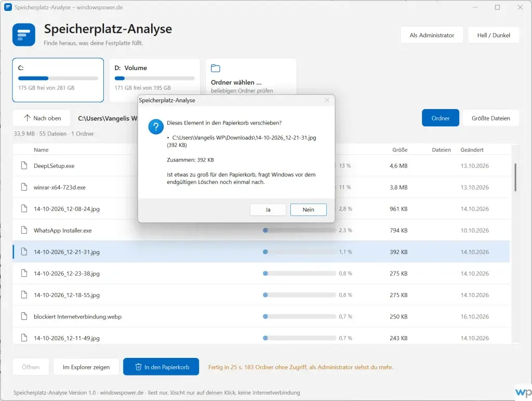This screenshot has height=401, width=532.
Task: Click file icon next to 14-10-2026_12-21-31.jpg
Action: (24, 252)
